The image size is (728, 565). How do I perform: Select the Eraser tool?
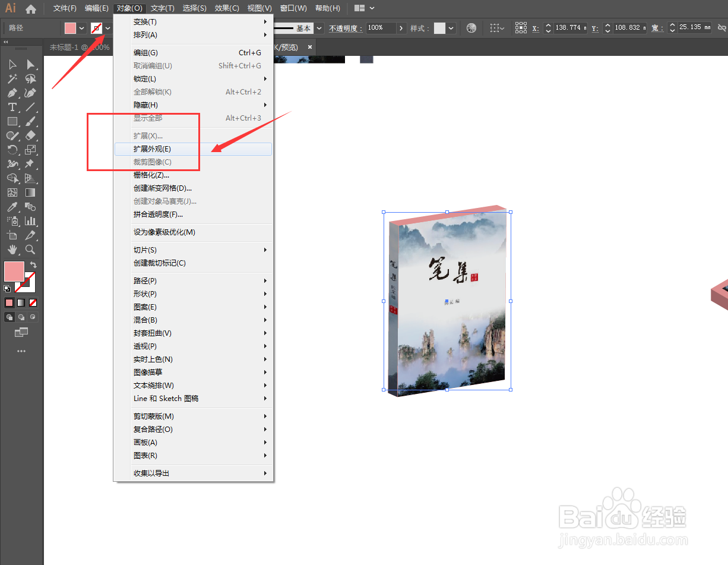pos(30,135)
